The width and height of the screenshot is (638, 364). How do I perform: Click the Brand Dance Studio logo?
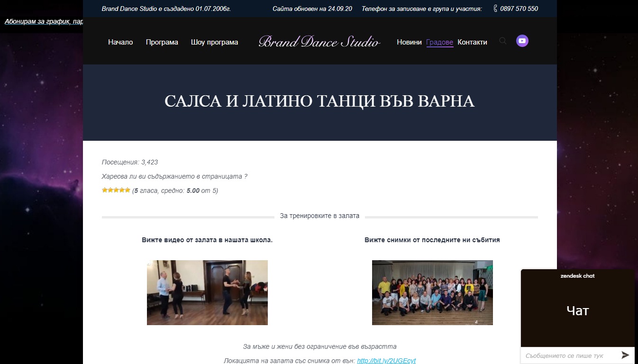pos(319,42)
